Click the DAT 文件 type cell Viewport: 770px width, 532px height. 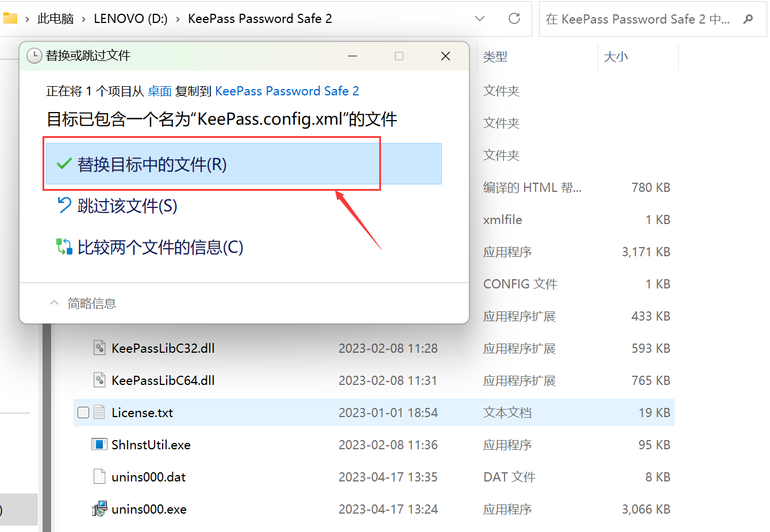pos(510,477)
